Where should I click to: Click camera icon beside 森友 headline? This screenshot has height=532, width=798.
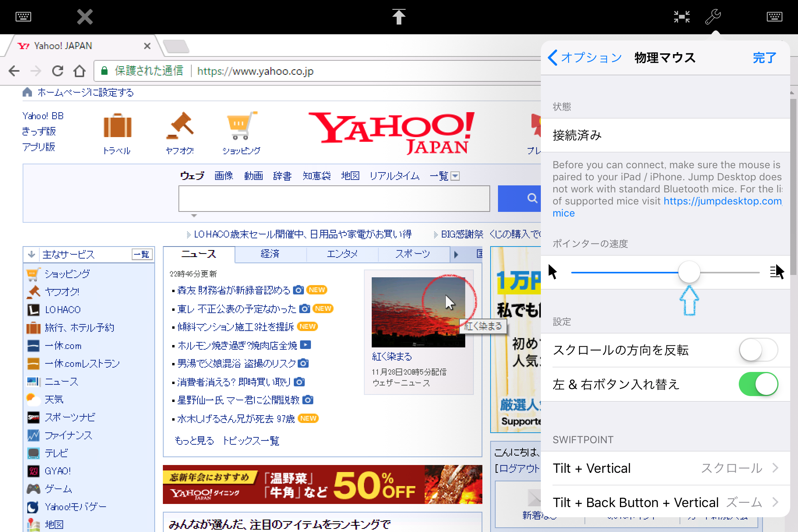(298, 290)
